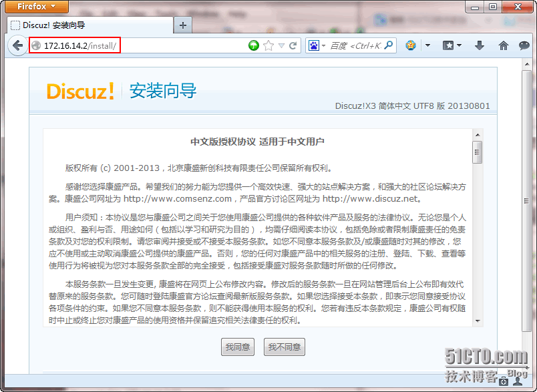Open the dropdown beside the star badge icon
The height and width of the screenshot is (392, 537).
427,45
